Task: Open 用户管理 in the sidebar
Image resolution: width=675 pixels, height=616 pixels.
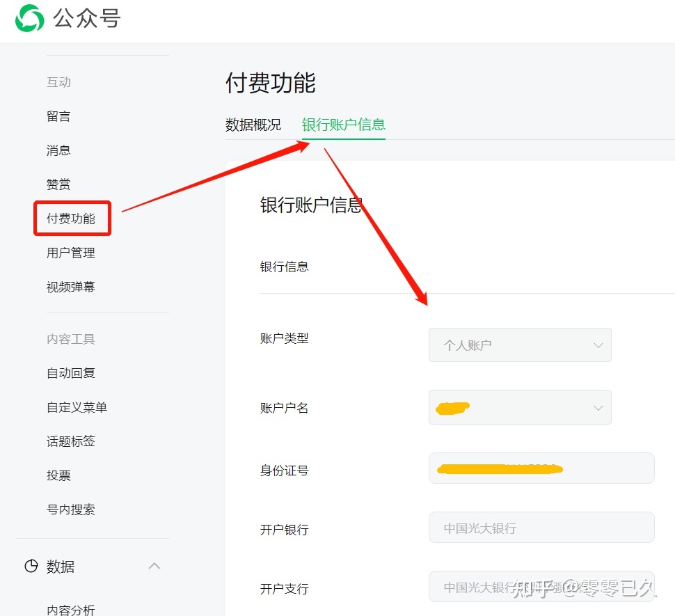Action: click(x=71, y=253)
